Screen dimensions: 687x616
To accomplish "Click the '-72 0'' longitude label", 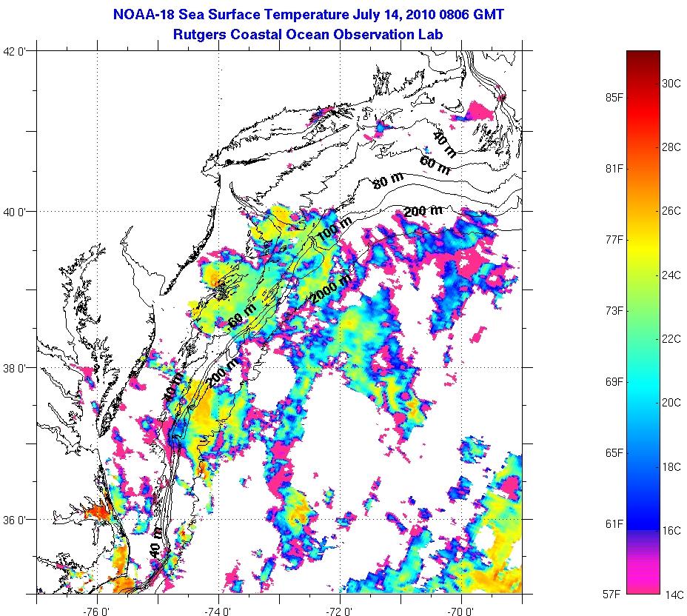I will tap(340, 611).
